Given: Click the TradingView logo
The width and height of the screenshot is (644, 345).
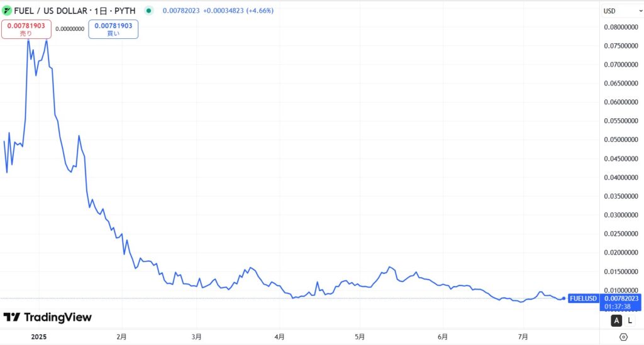Looking at the screenshot, I should (48, 317).
